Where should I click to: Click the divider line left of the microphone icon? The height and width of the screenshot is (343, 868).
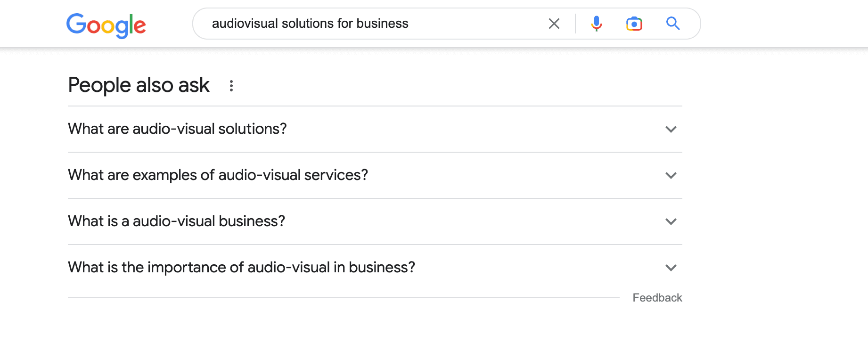(x=575, y=24)
